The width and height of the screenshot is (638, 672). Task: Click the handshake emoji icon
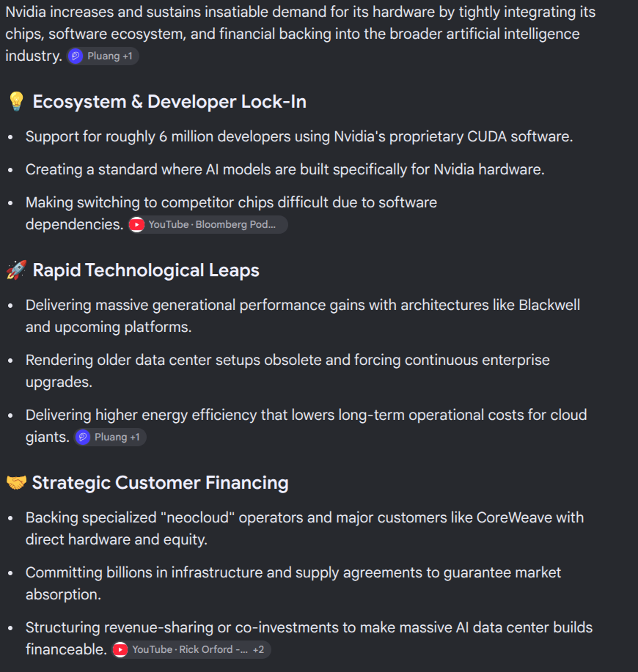pyautogui.click(x=16, y=483)
